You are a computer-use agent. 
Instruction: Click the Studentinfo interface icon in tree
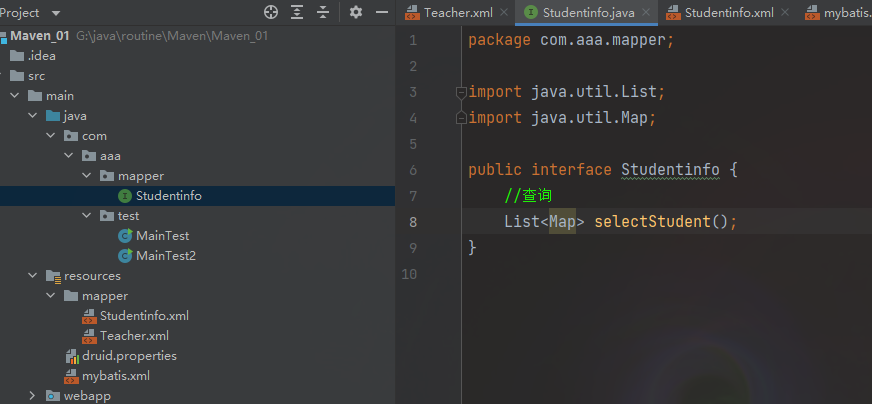125,196
